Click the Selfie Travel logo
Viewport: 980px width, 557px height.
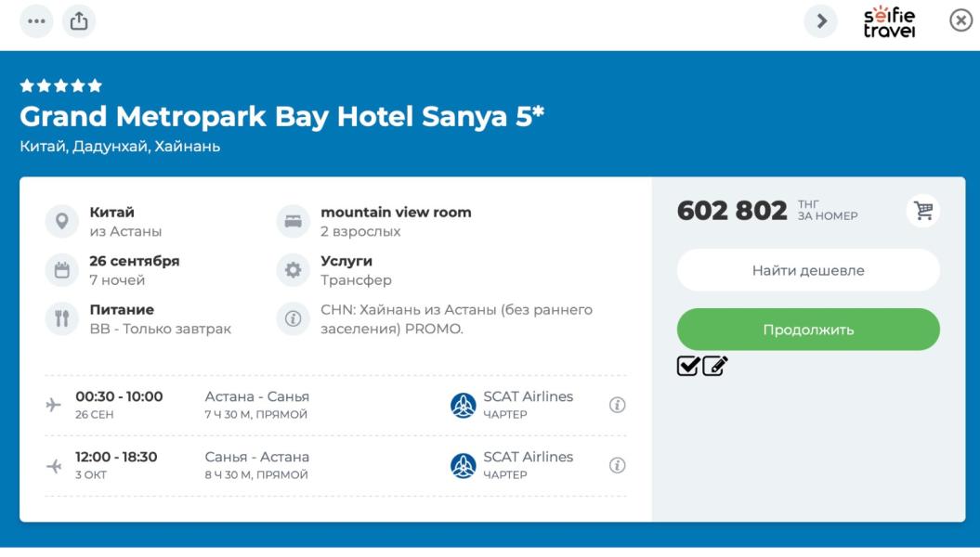(889, 21)
